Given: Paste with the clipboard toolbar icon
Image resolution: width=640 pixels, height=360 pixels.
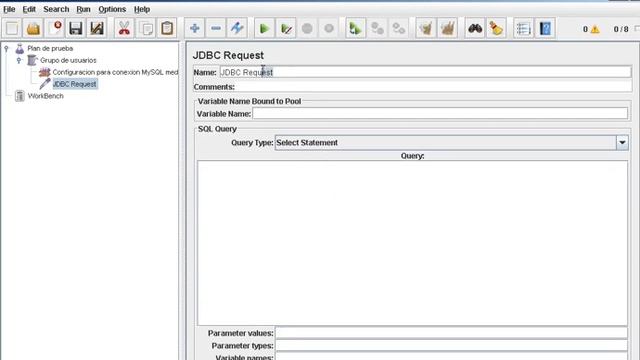Looking at the screenshot, I should pyautogui.click(x=167, y=28).
